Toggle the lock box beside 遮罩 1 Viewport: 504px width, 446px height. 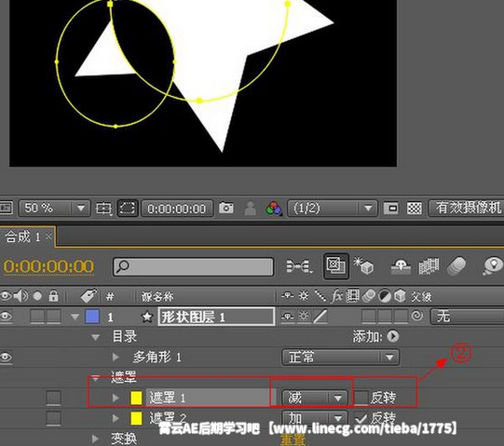(x=53, y=399)
